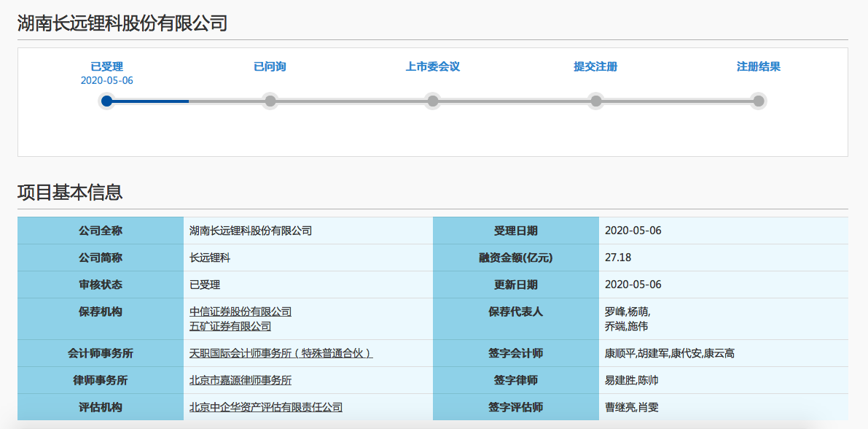
Task: Open the 已问询 stage label
Action: [270, 66]
